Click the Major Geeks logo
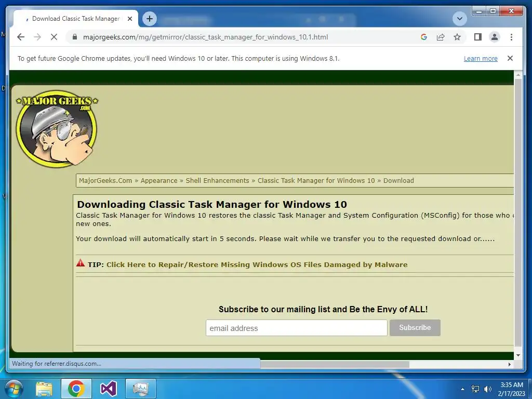The height and width of the screenshot is (399, 532). click(57, 129)
